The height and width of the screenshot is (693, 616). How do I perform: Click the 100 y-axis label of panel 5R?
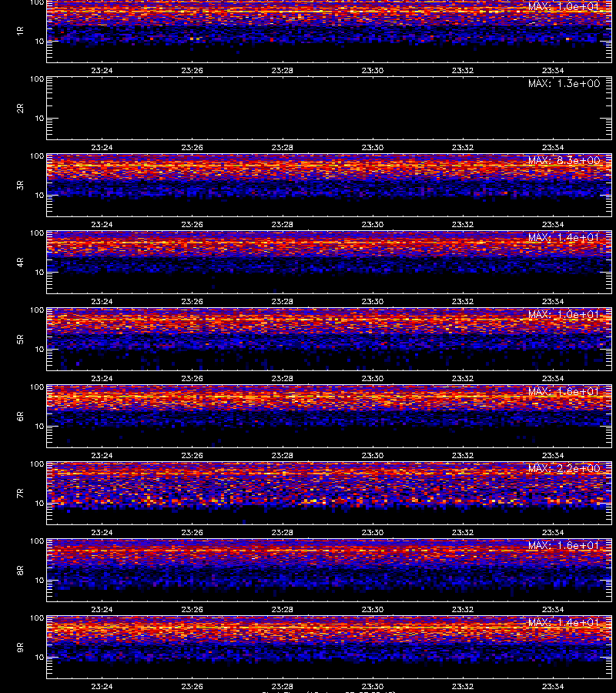(x=37, y=310)
